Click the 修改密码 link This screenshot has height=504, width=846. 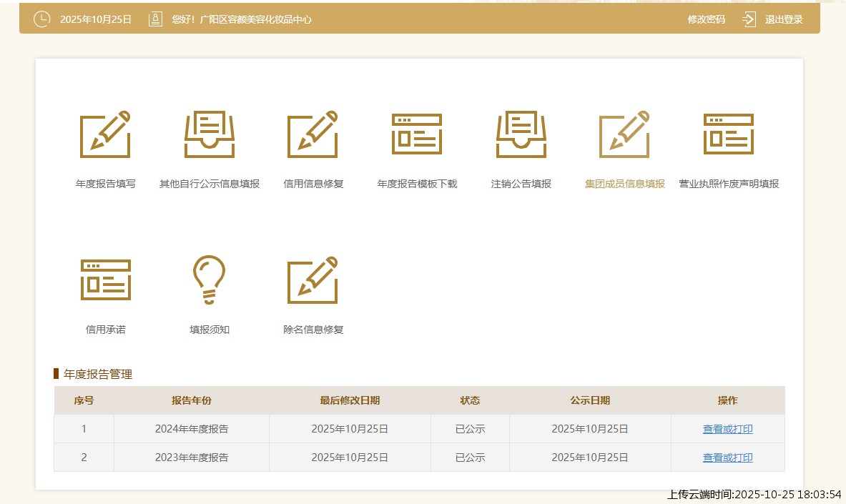(x=706, y=19)
